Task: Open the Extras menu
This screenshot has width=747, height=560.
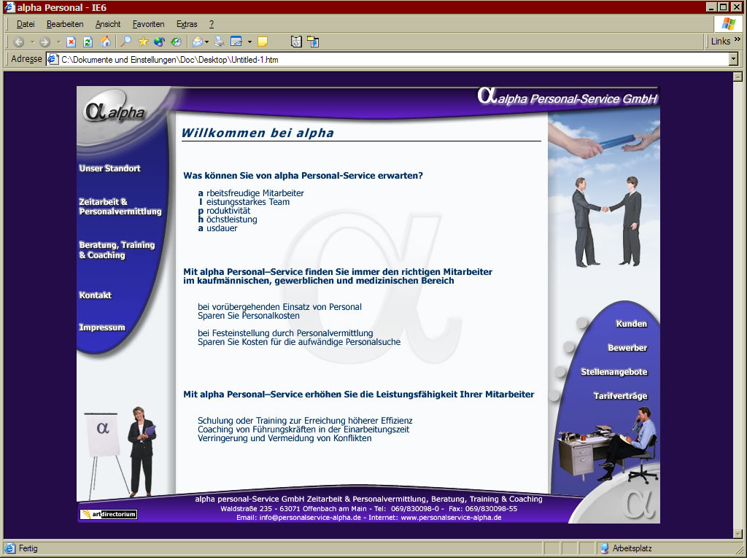Action: point(187,24)
